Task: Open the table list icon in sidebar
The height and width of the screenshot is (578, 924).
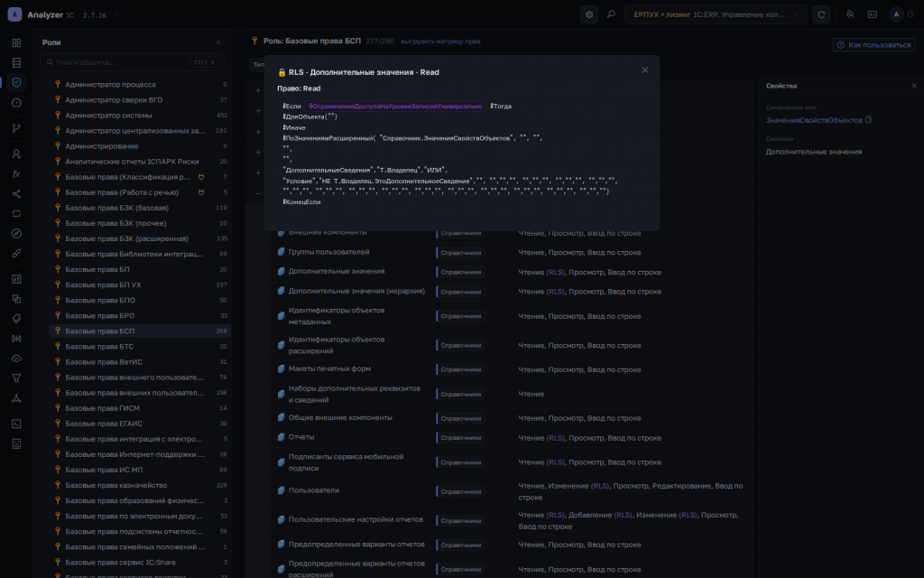Action: (16, 62)
